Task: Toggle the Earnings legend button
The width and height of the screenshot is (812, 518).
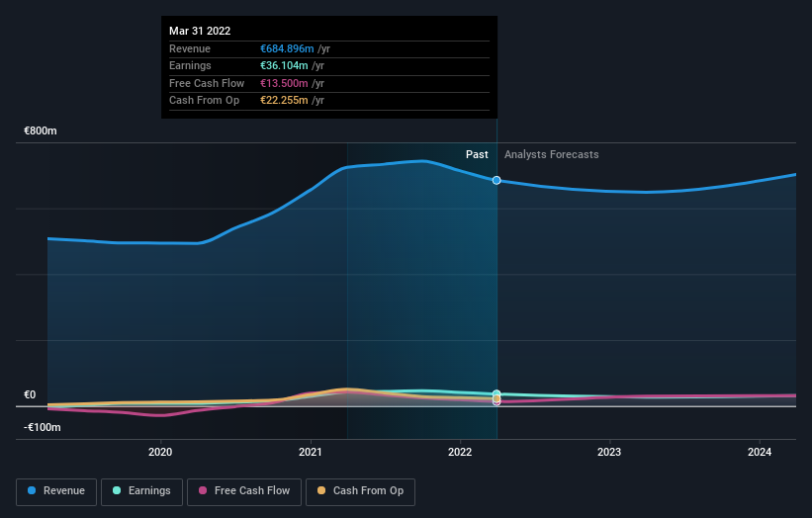Action: pos(141,491)
